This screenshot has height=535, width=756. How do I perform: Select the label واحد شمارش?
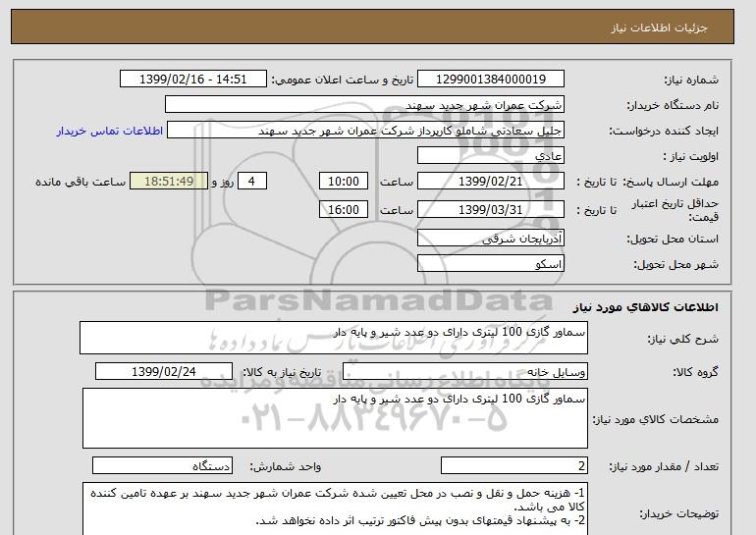(286, 466)
